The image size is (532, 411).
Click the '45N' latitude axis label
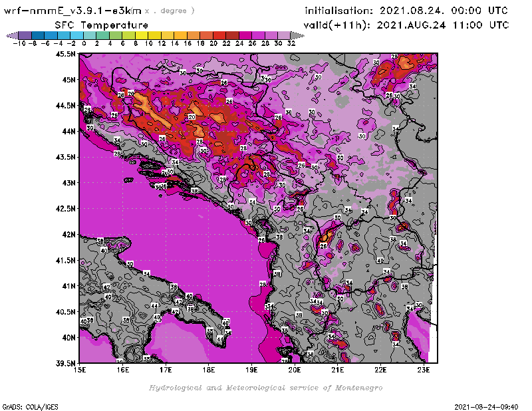click(x=69, y=80)
